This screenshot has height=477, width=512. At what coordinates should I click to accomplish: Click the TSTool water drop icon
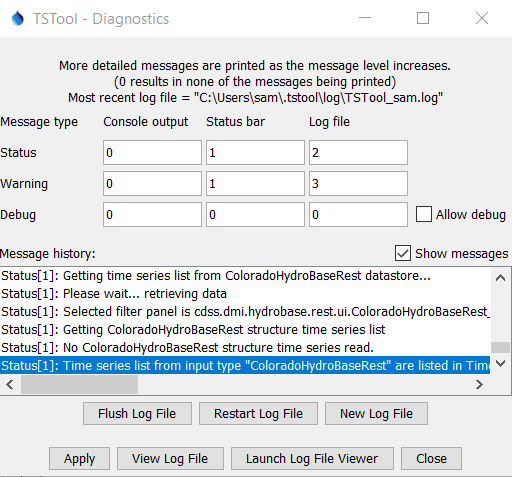pos(18,18)
